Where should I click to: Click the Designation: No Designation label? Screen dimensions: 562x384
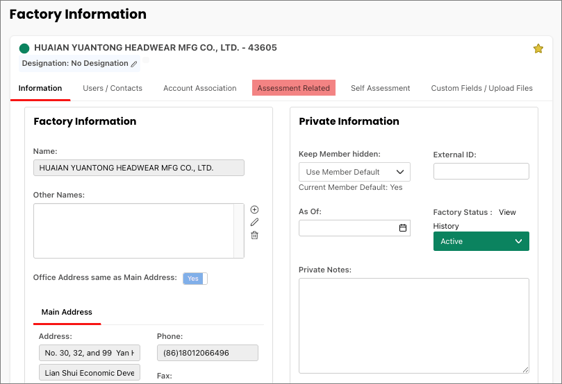[x=75, y=63]
